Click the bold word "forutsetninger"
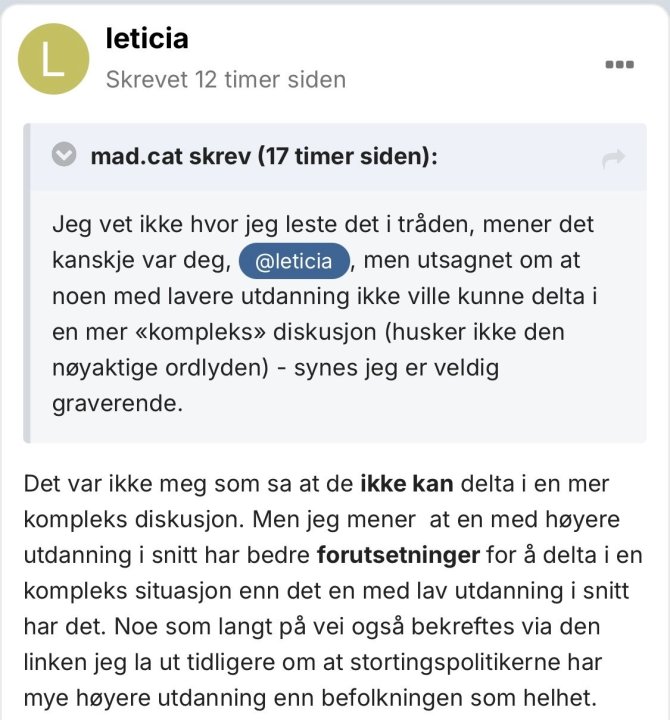This screenshot has width=670, height=720. (399, 553)
